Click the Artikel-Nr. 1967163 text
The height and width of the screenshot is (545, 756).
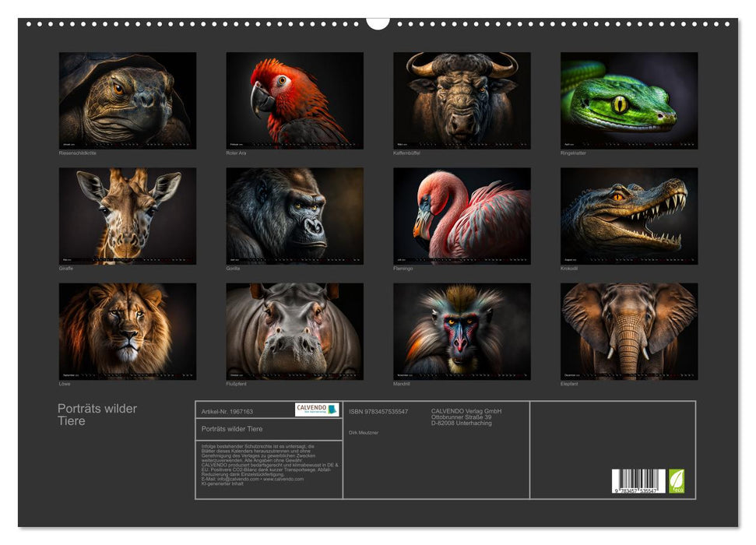(227, 411)
